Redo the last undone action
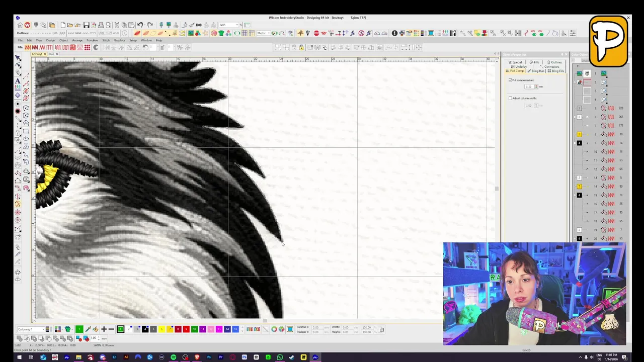 150,25
